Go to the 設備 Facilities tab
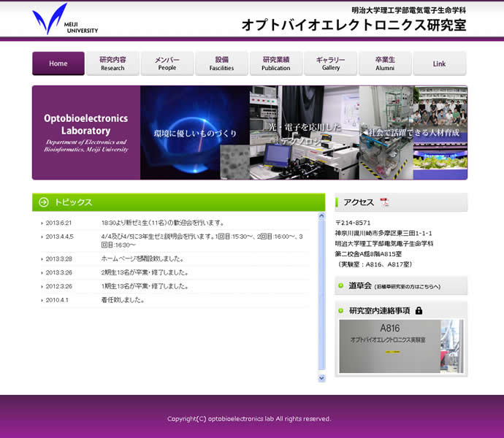 pos(221,64)
